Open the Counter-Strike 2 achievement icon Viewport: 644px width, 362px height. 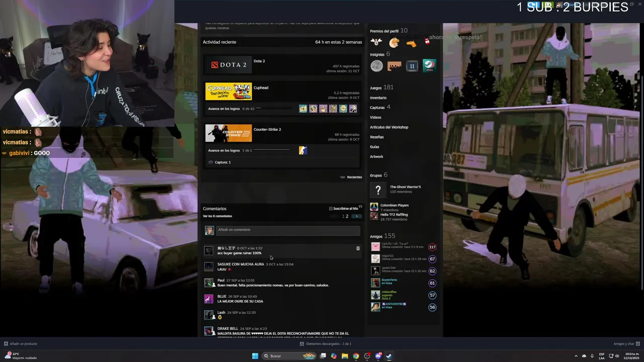303,150
